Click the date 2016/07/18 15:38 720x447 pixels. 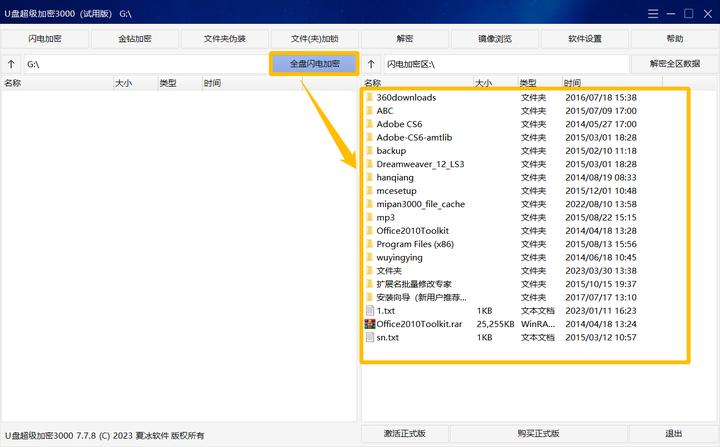click(601, 97)
